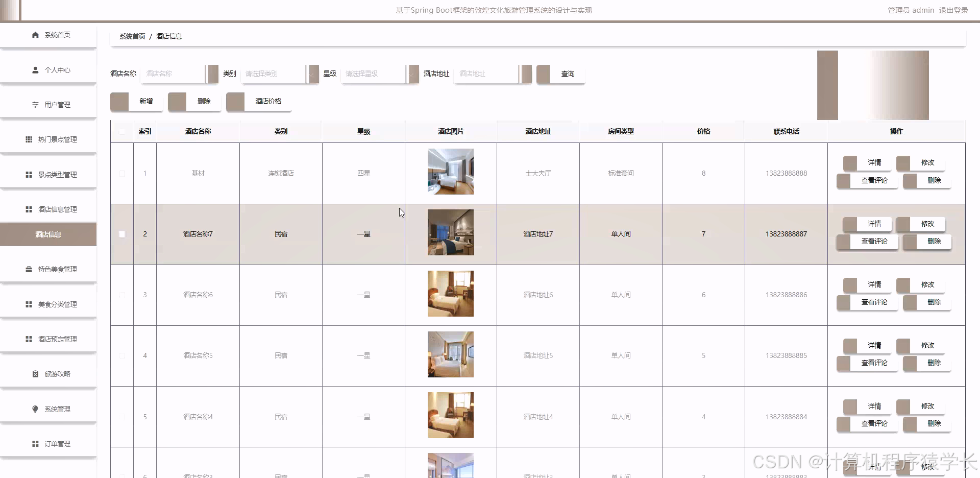Screen dimensions: 980x478
Task: Collapse 酒店信息管理 sidebar group
Action: tap(48, 209)
